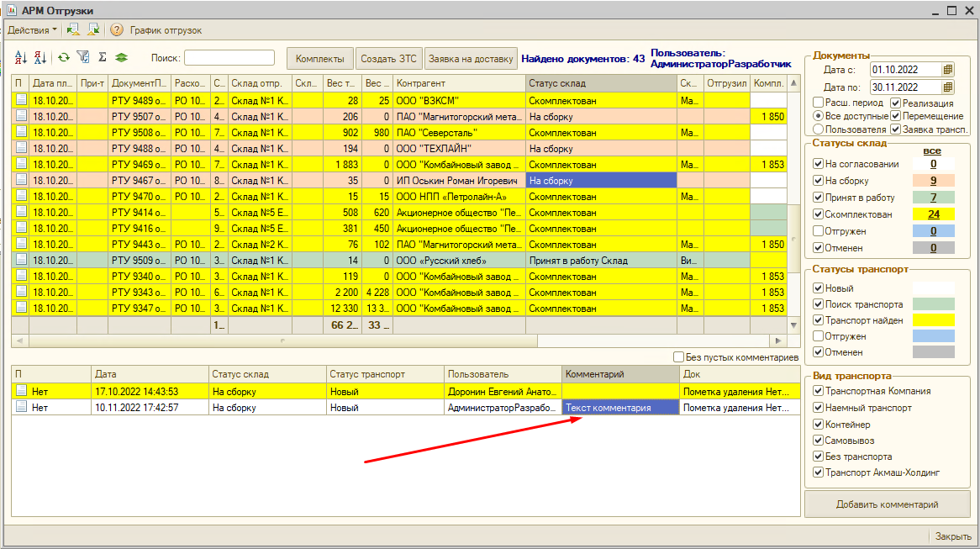Click the все link in Статусы склад
This screenshot has width=980, height=549.
932,151
